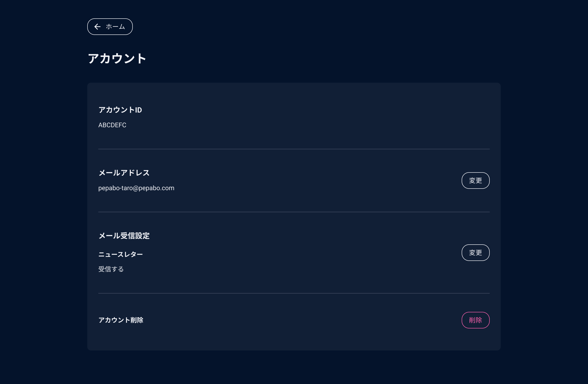Select the ABCDEFC account ID value
Image resolution: width=588 pixels, height=384 pixels.
112,125
